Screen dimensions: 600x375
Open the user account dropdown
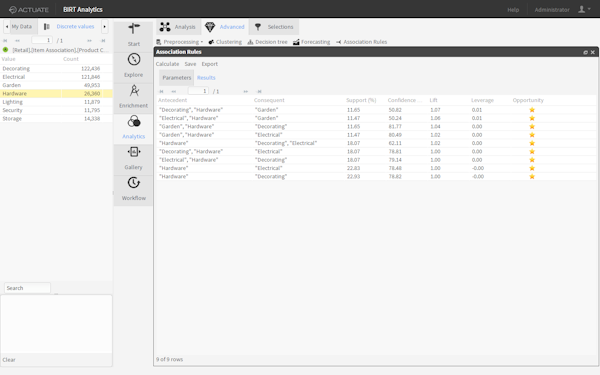tap(584, 9)
